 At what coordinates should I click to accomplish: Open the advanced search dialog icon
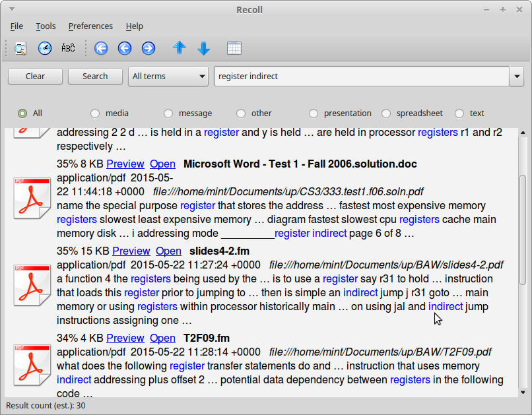point(20,48)
